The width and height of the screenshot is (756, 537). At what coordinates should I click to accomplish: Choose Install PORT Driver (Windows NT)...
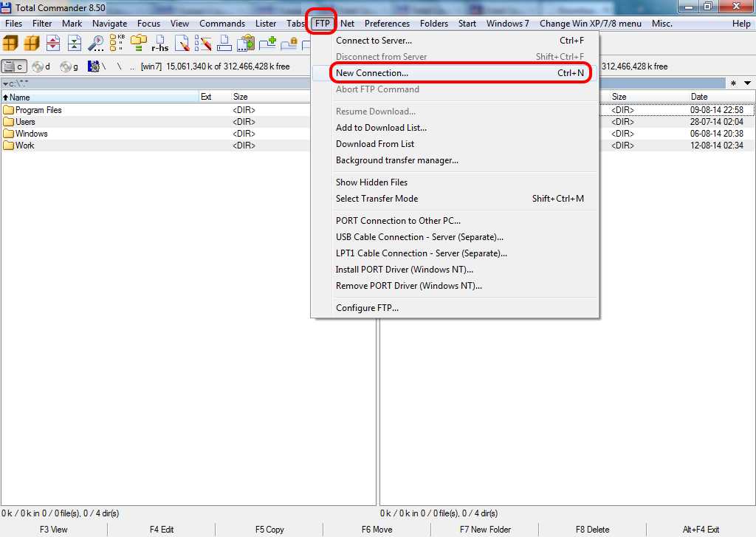tap(455, 269)
